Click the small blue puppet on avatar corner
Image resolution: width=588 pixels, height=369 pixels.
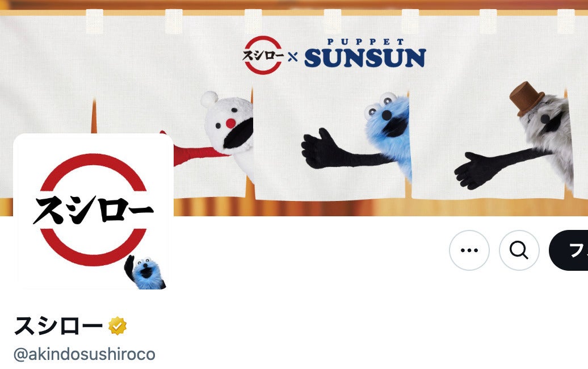pos(145,272)
